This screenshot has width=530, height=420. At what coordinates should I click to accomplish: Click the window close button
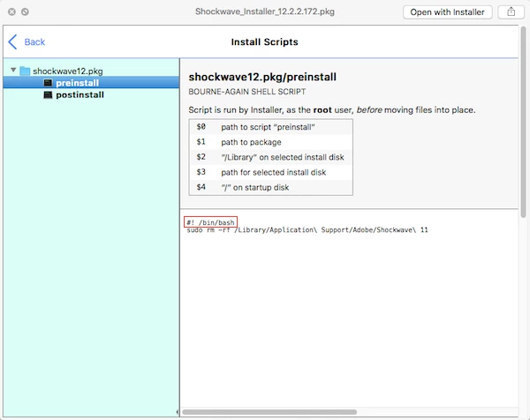click(11, 12)
